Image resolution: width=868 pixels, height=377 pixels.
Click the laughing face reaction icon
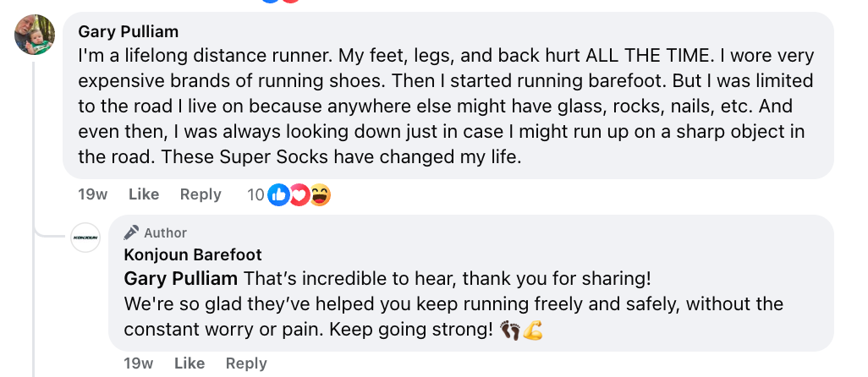pyautogui.click(x=320, y=194)
